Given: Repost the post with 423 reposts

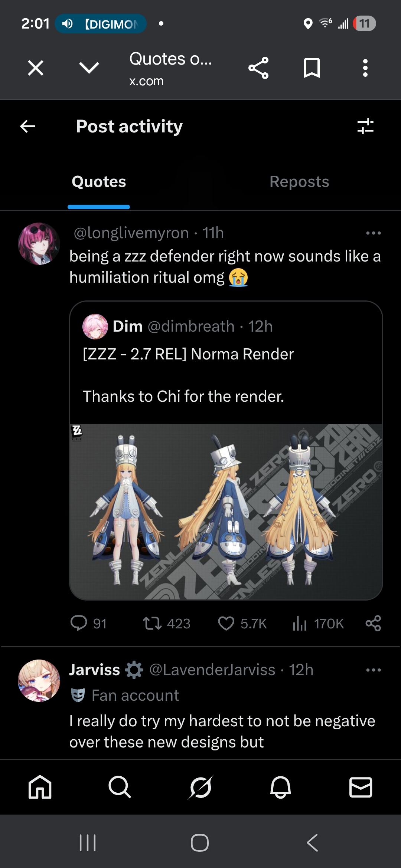Looking at the screenshot, I should point(166,624).
